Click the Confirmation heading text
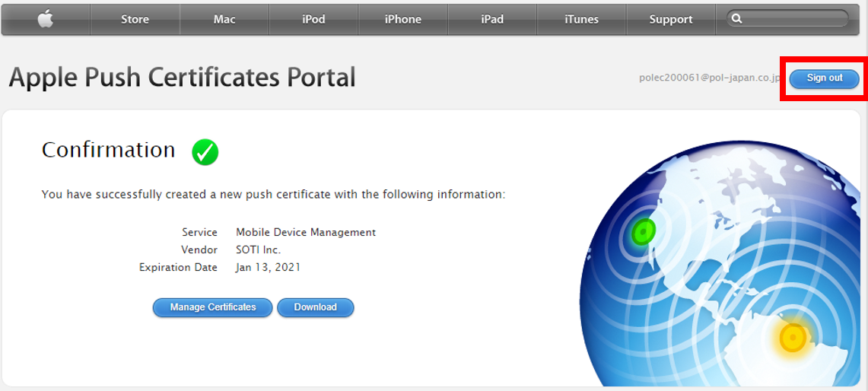 pos(108,150)
